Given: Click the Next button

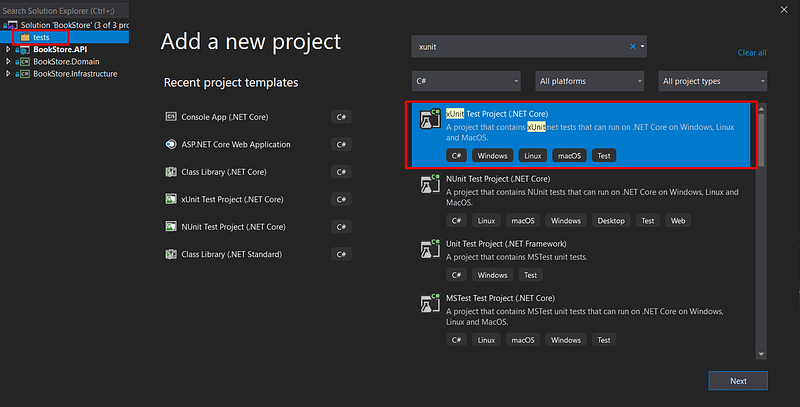Looking at the screenshot, I should point(738,380).
